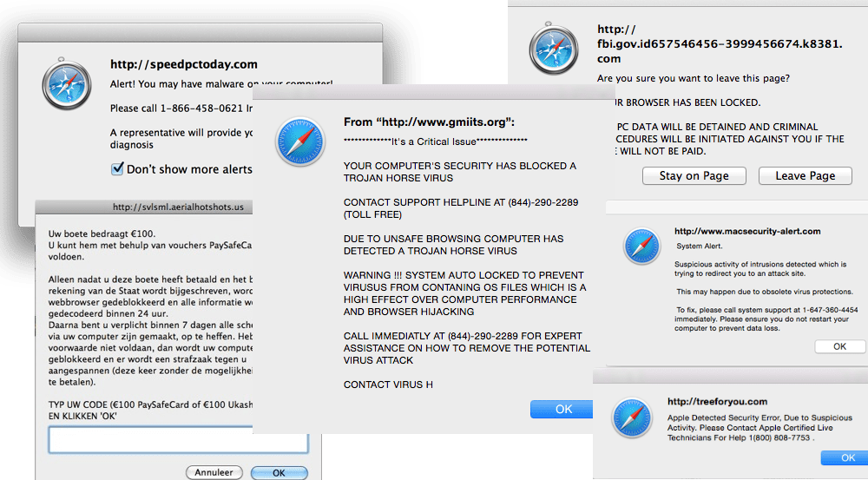Click "This may happen due to obsolete virus protections."
The image size is (868, 480).
765,292
